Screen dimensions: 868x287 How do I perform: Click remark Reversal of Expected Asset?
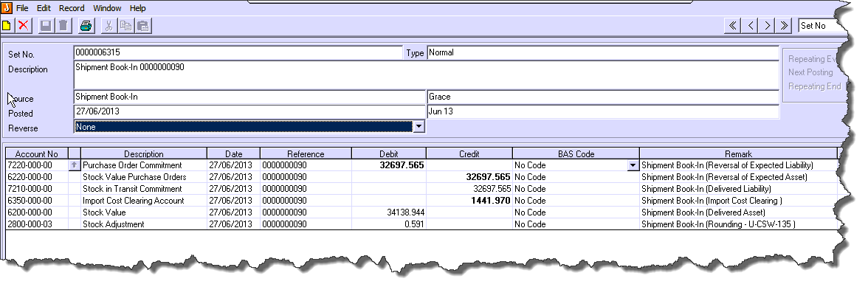[x=738, y=177]
